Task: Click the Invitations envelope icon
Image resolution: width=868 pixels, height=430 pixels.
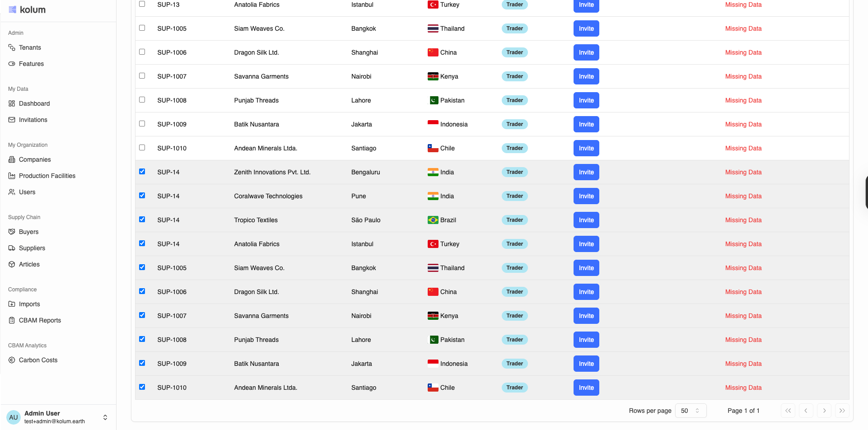Action: click(12, 120)
